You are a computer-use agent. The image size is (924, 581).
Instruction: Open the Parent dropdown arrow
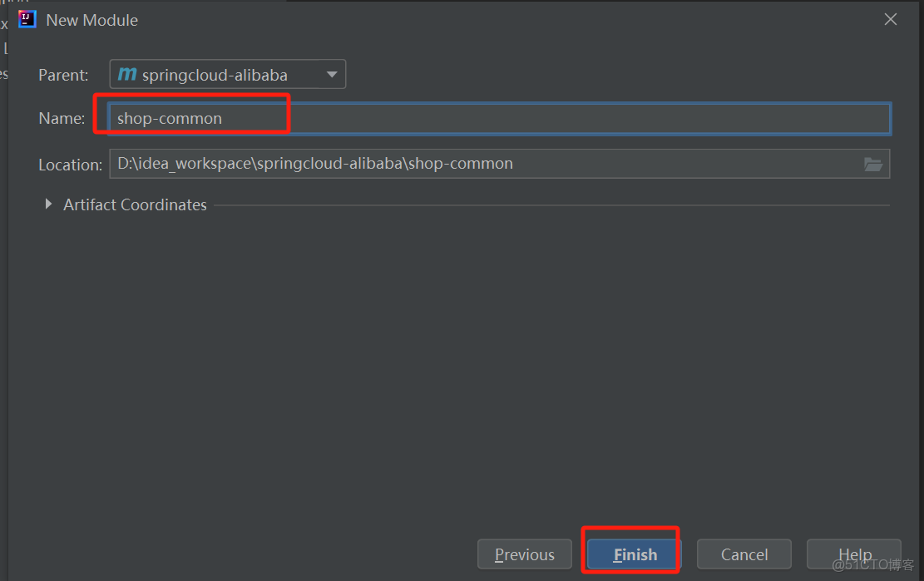click(x=332, y=74)
